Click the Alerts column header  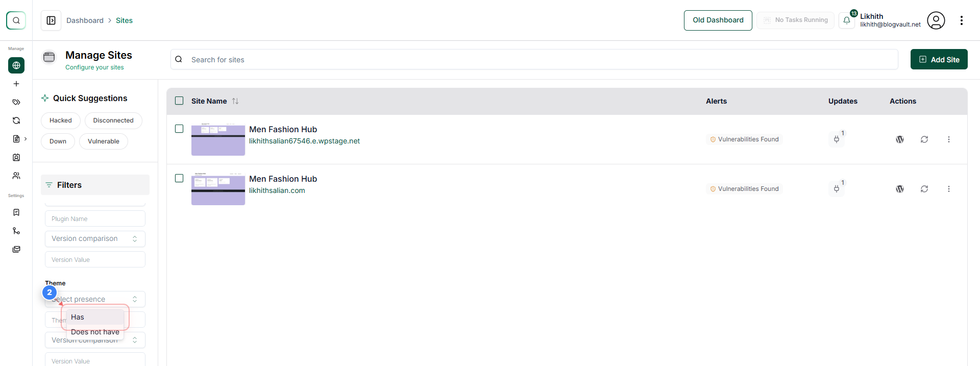716,101
